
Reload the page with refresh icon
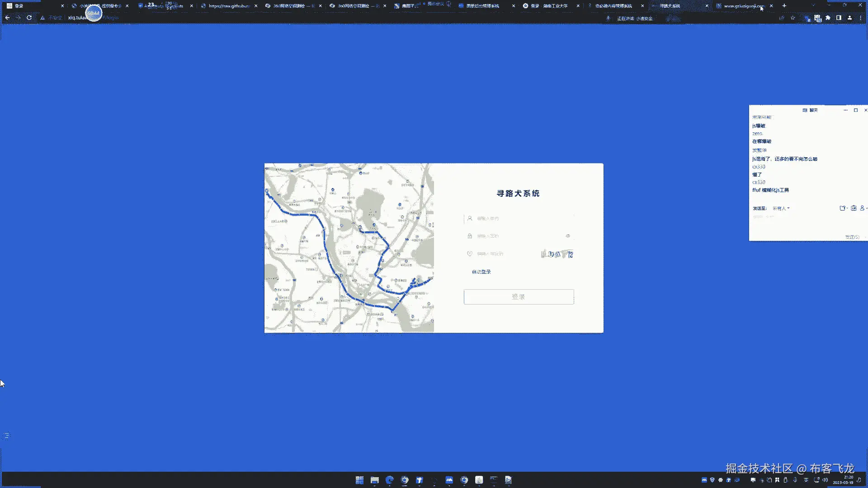29,18
